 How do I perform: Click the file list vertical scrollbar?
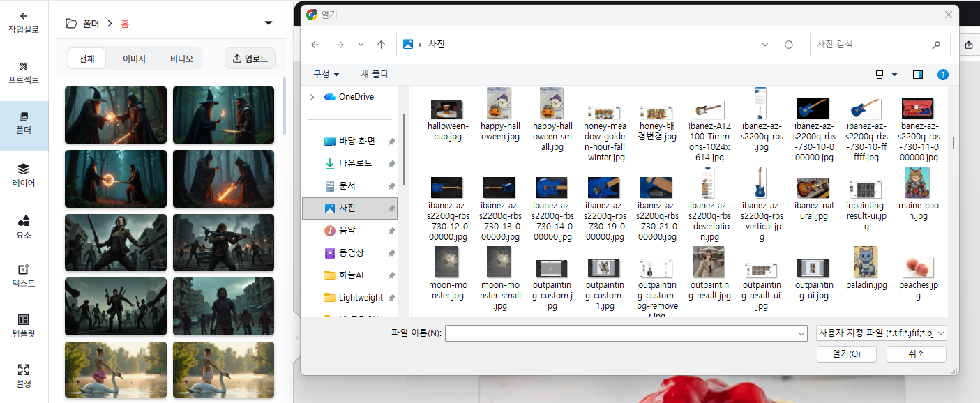(x=953, y=142)
